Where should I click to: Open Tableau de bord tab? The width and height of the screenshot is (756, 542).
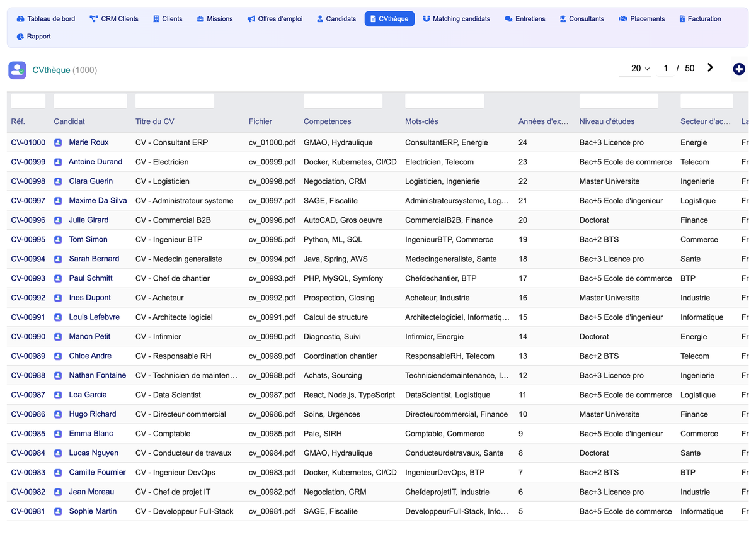click(x=46, y=19)
